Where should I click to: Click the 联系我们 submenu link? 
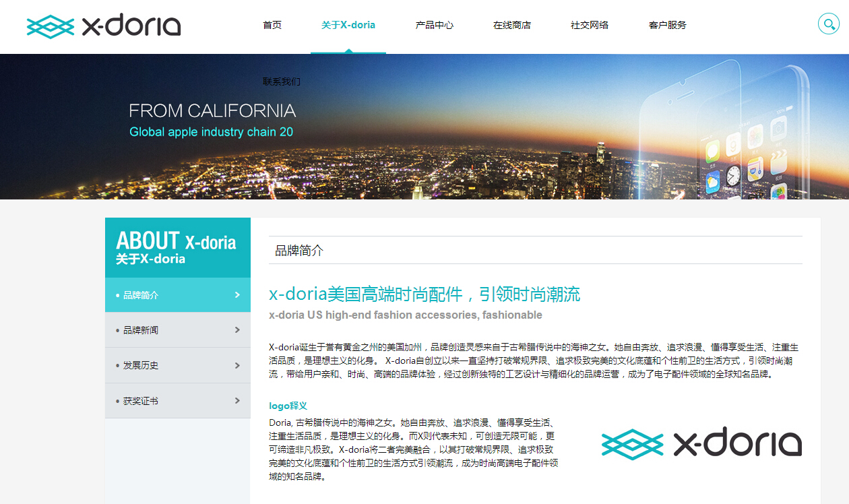point(282,82)
